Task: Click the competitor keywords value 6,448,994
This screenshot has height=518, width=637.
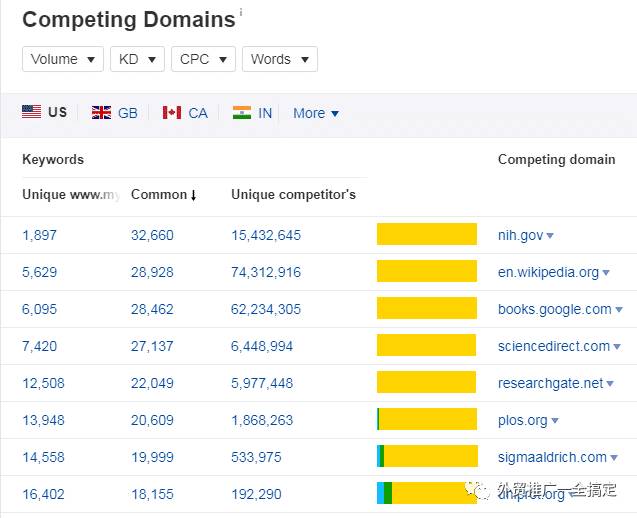Action: 262,346
